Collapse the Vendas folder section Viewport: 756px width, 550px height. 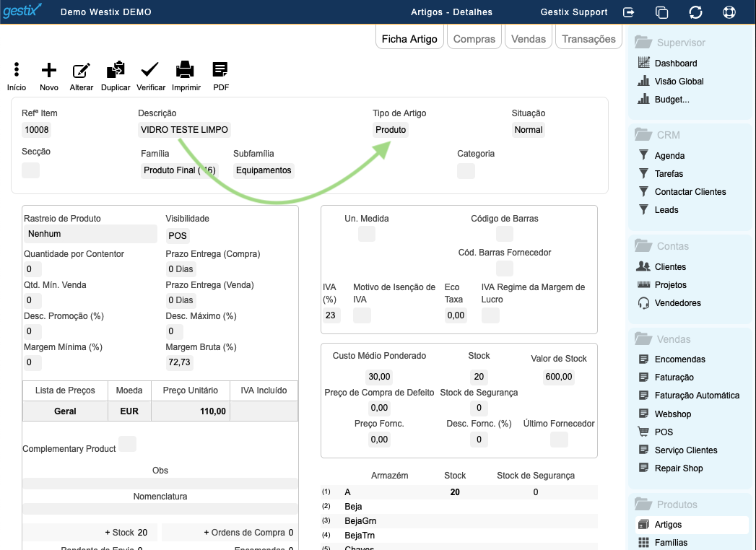(x=643, y=339)
